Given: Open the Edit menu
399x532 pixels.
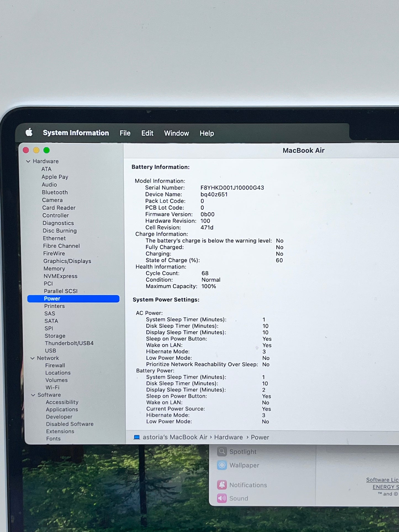Looking at the screenshot, I should pyautogui.click(x=147, y=133).
